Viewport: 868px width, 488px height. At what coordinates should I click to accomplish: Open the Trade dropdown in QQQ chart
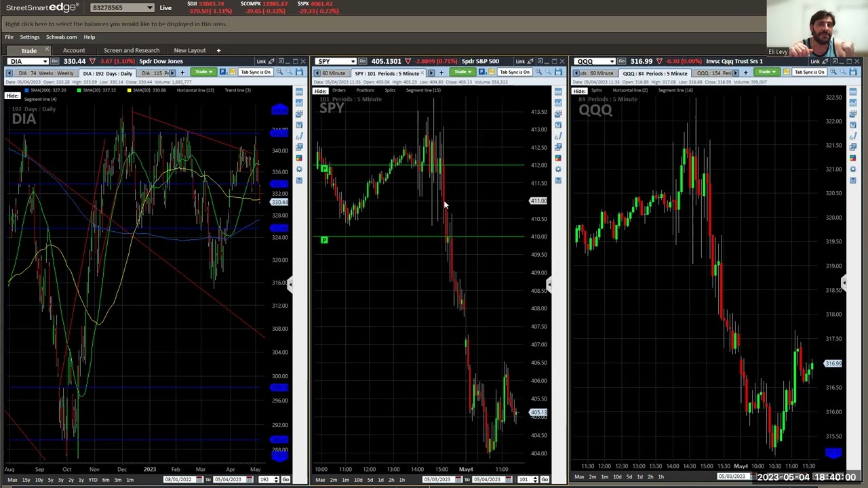[766, 72]
